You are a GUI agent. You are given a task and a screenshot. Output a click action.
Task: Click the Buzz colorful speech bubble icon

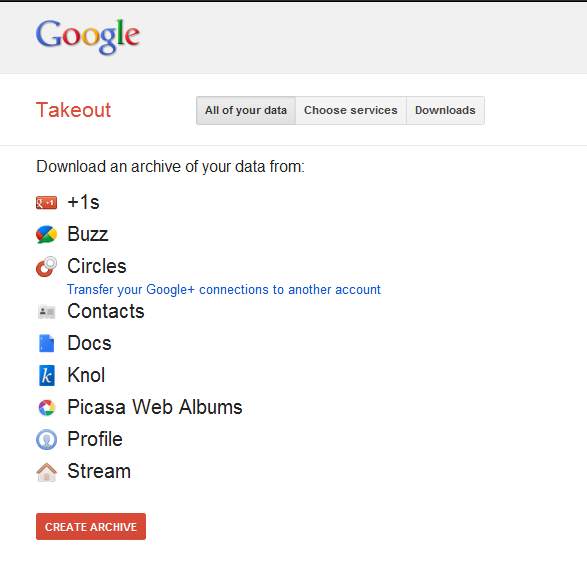tap(46, 235)
